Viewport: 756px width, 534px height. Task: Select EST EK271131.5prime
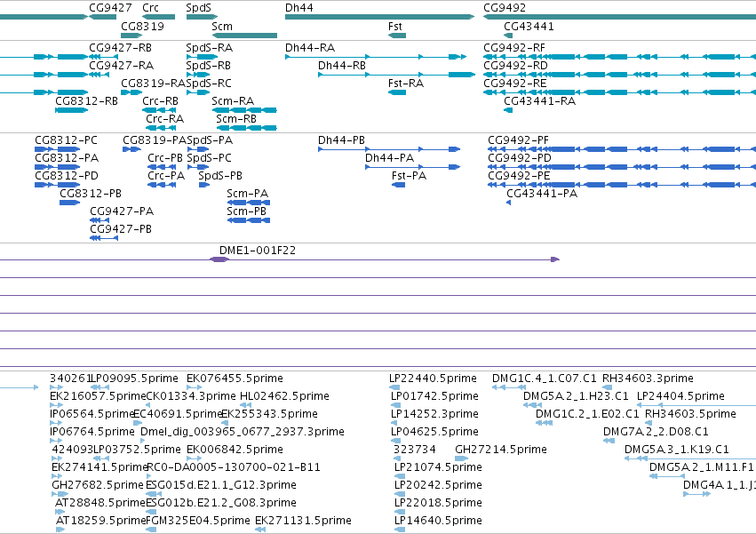(x=260, y=530)
